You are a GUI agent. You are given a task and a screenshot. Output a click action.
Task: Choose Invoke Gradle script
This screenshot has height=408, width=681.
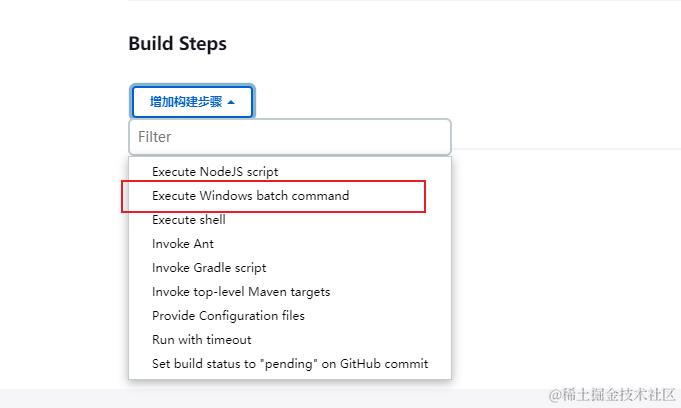click(x=209, y=268)
